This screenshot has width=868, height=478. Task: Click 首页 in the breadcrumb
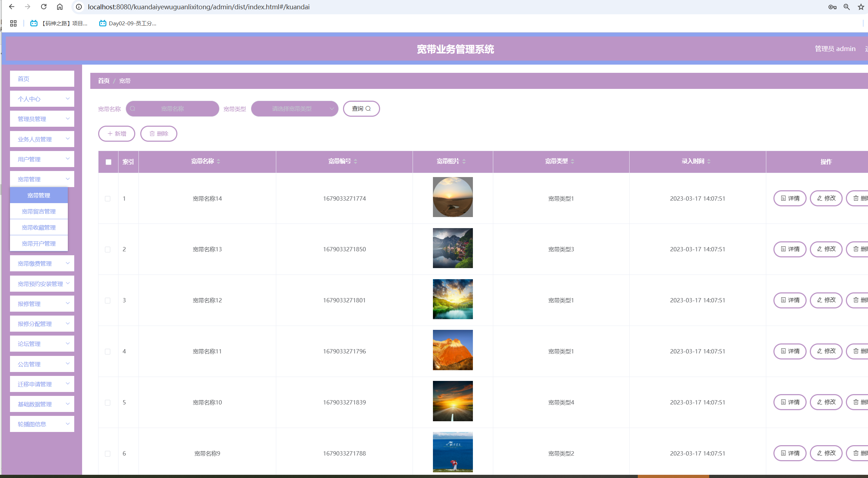tap(104, 81)
